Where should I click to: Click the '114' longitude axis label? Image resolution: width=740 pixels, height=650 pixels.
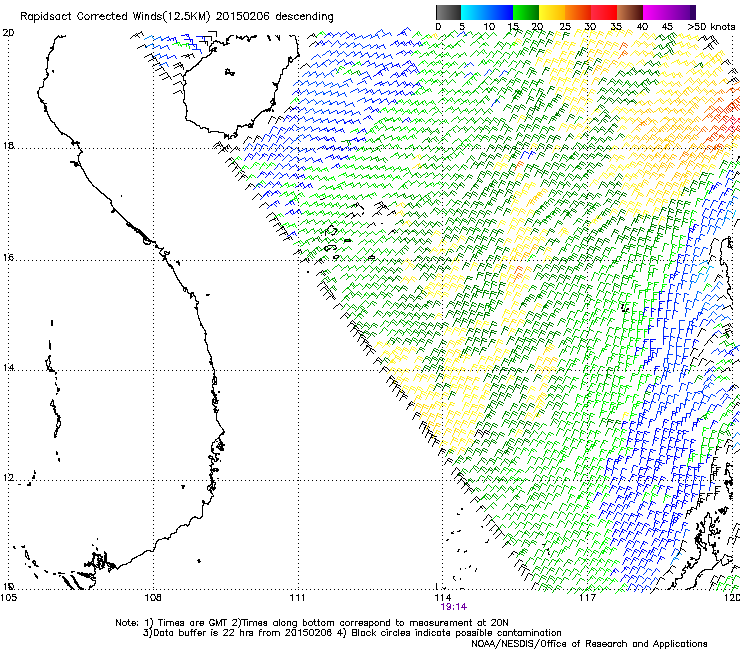click(442, 598)
